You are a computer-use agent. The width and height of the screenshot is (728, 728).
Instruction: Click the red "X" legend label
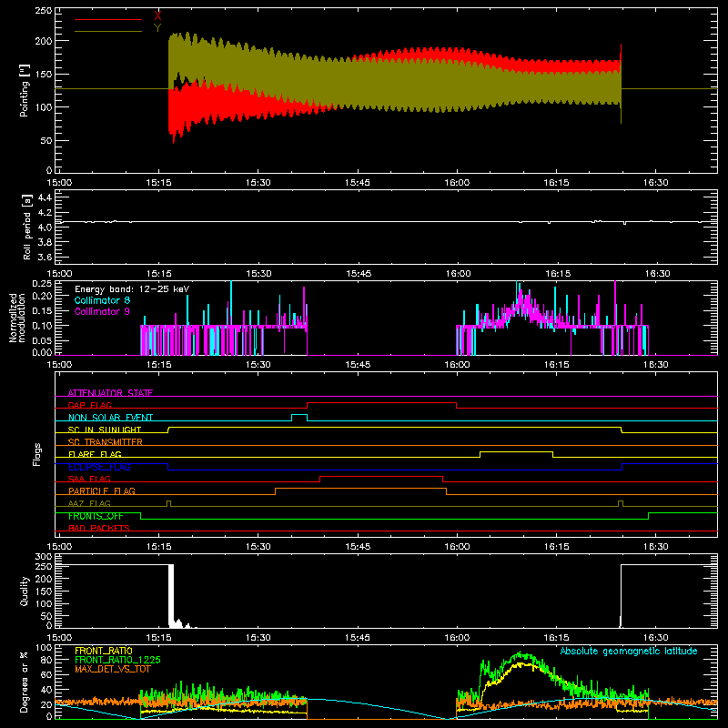[157, 16]
